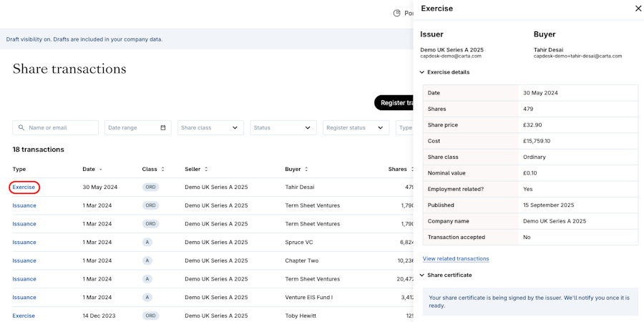Open the Chapter Two Issuance transaction
Screen dimensions: 644x322
[x=24, y=261]
